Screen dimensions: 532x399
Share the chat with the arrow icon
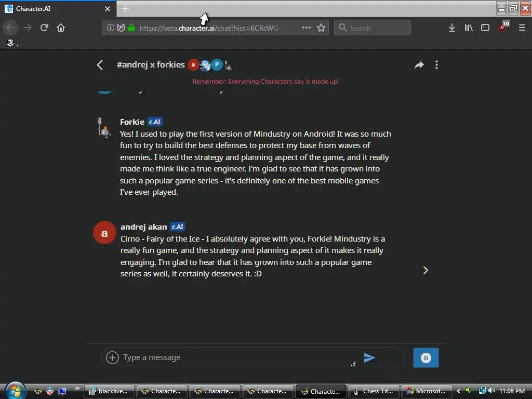point(419,65)
